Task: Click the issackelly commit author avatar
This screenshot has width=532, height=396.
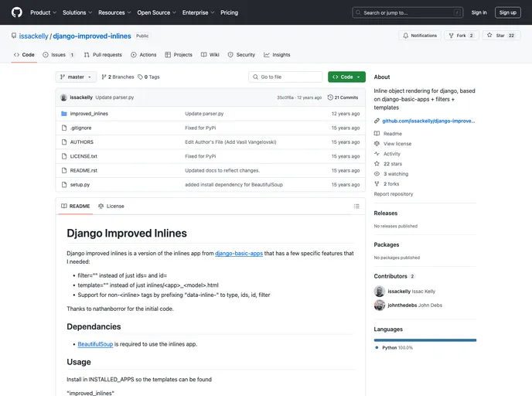Action: [63, 97]
